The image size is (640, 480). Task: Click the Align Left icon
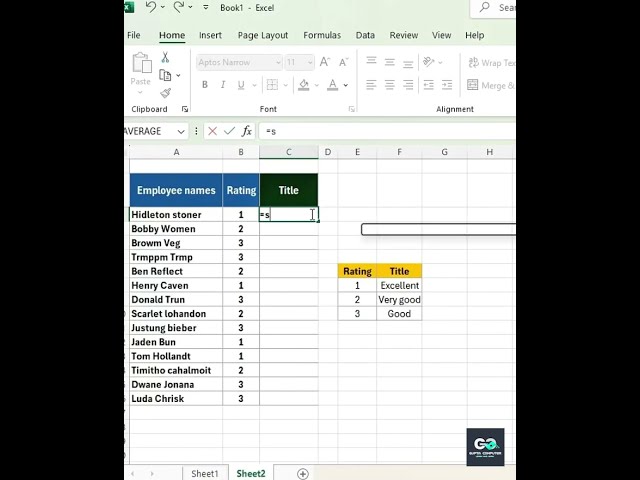371,84
